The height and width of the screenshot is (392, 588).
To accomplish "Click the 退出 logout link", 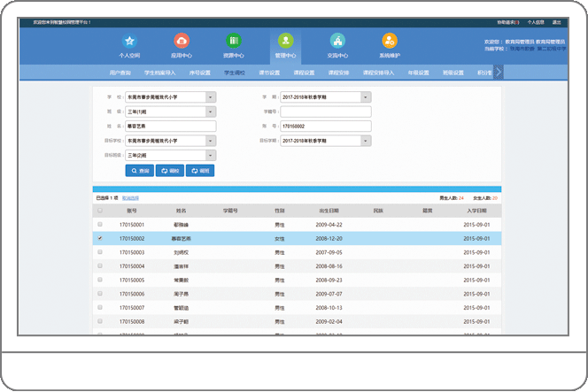I will coord(556,22).
